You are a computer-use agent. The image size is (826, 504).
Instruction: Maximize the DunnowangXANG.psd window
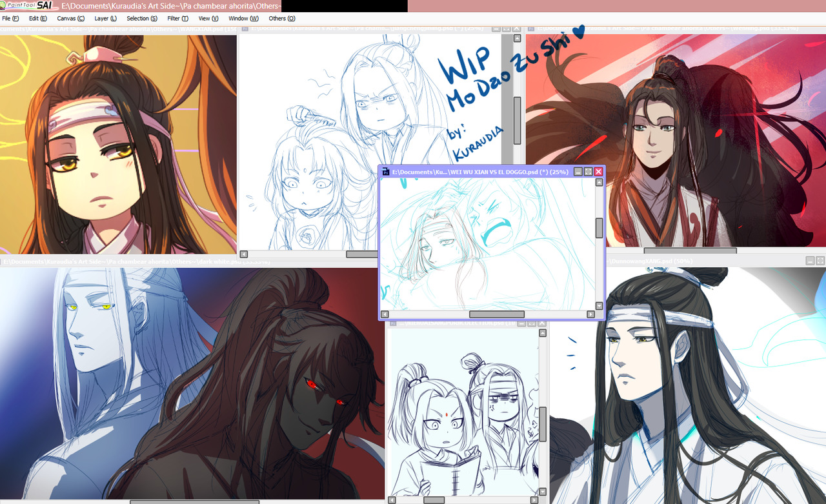point(820,261)
